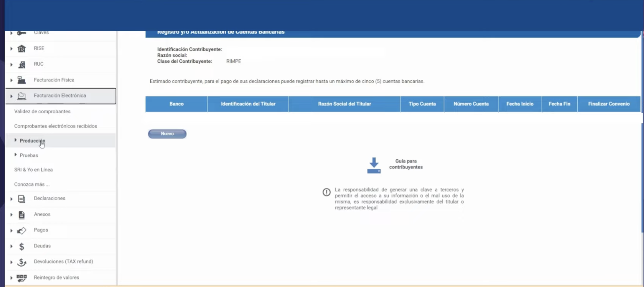Click Razón Social del Titular header
The width and height of the screenshot is (644, 287).
coord(344,104)
